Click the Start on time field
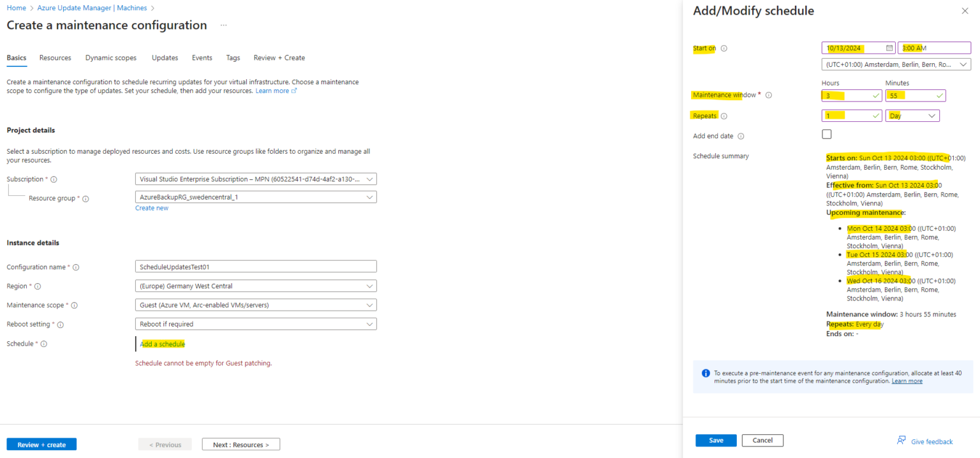This screenshot has height=458, width=980. tap(934, 48)
